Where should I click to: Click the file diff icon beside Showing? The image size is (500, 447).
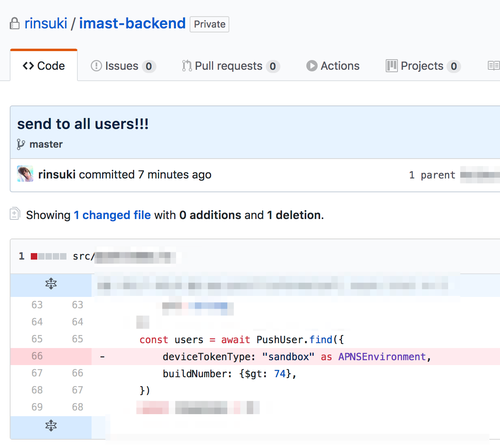[15, 214]
